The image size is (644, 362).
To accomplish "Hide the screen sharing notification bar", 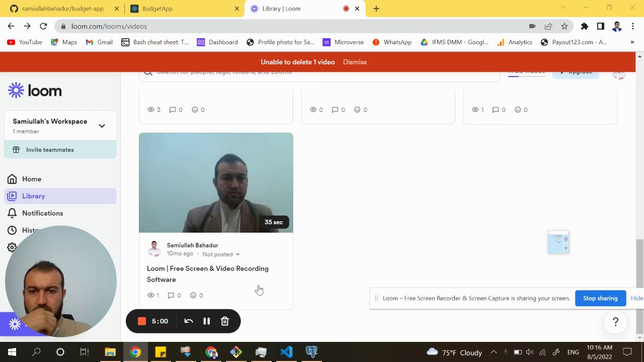I will [637, 298].
